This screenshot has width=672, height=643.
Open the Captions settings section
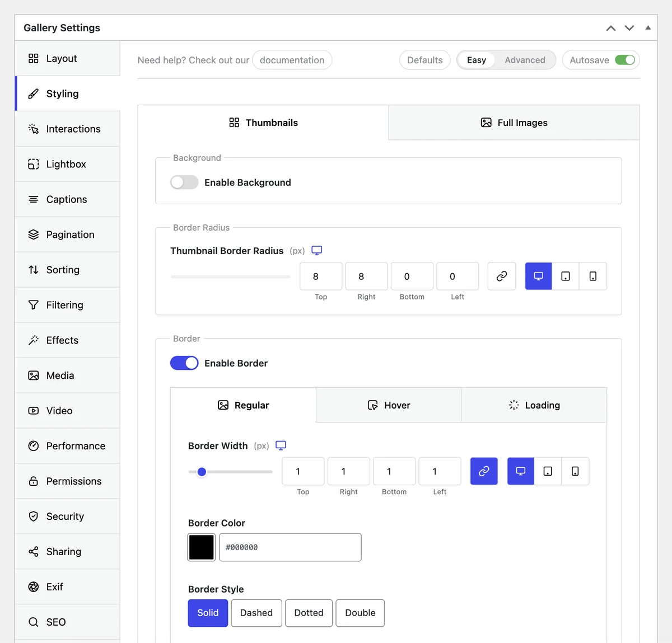[x=67, y=199]
